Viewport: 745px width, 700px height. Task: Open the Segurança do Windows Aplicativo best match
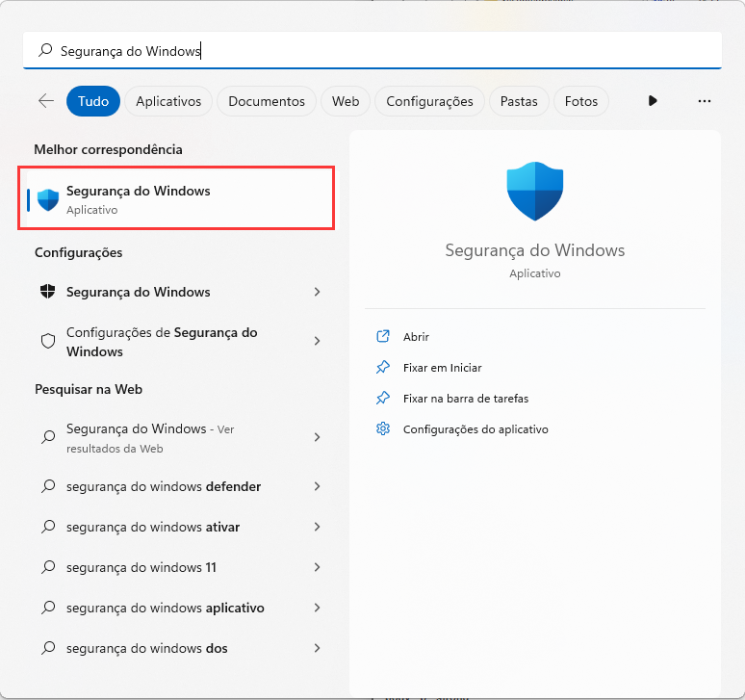tap(176, 198)
